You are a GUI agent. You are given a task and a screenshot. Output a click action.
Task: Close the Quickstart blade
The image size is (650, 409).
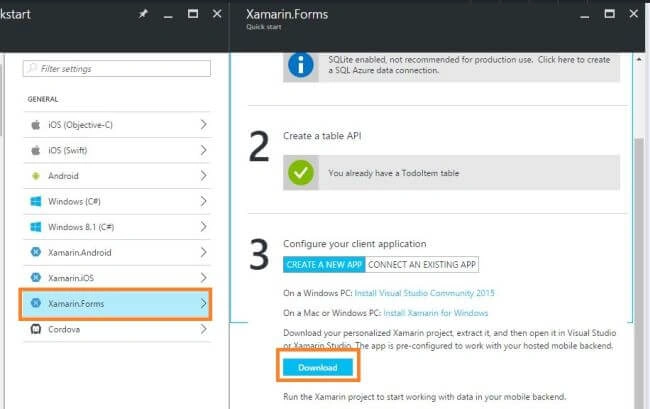(x=217, y=14)
